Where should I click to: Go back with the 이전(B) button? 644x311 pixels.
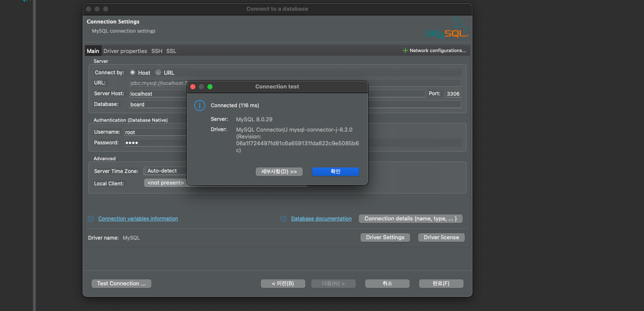pos(283,284)
